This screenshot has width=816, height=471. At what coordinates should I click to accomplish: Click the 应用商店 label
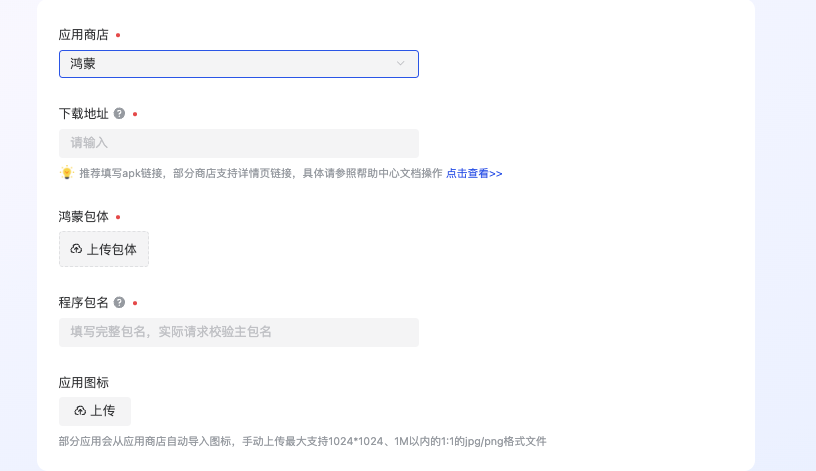click(x=83, y=35)
